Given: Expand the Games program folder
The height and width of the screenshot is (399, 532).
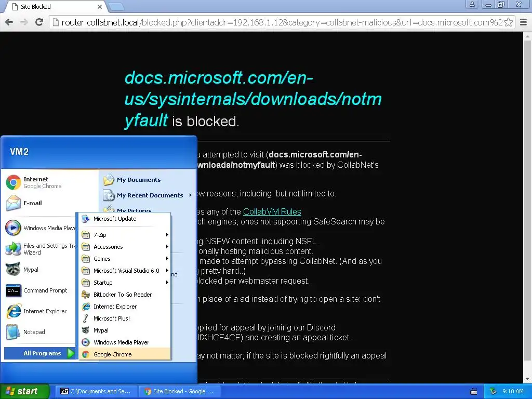Looking at the screenshot, I should 125,259.
